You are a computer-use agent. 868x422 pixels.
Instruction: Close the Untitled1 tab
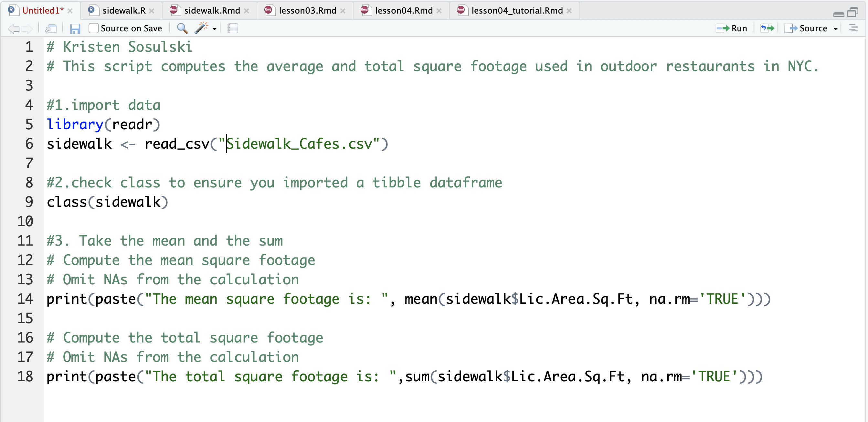[70, 11]
